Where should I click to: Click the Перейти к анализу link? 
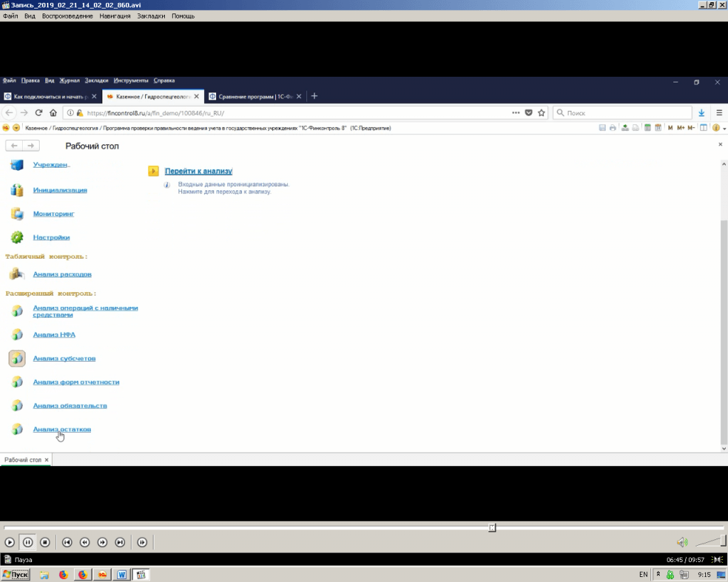tap(198, 171)
